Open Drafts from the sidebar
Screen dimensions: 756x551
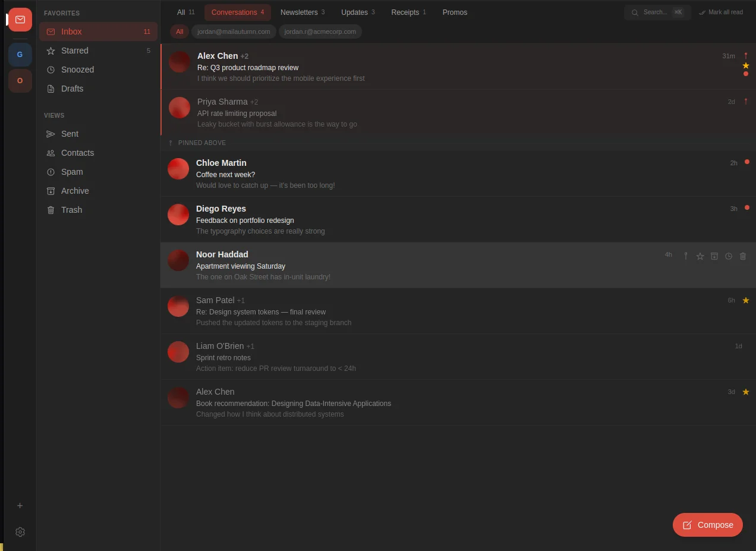coord(72,88)
